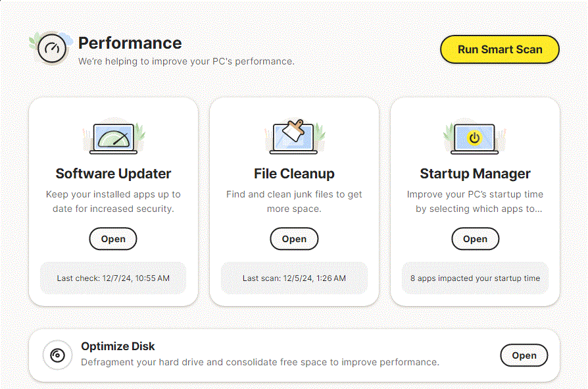This screenshot has height=389, width=588.
Task: Click the Find and clean junk files description
Action: (294, 201)
